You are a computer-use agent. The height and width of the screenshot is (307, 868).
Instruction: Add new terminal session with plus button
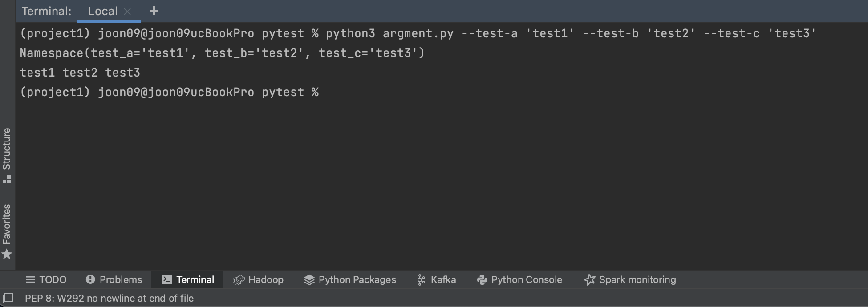point(154,11)
